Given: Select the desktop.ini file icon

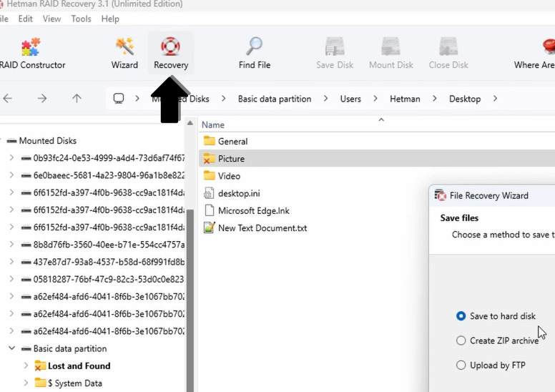Looking at the screenshot, I should (x=209, y=193).
